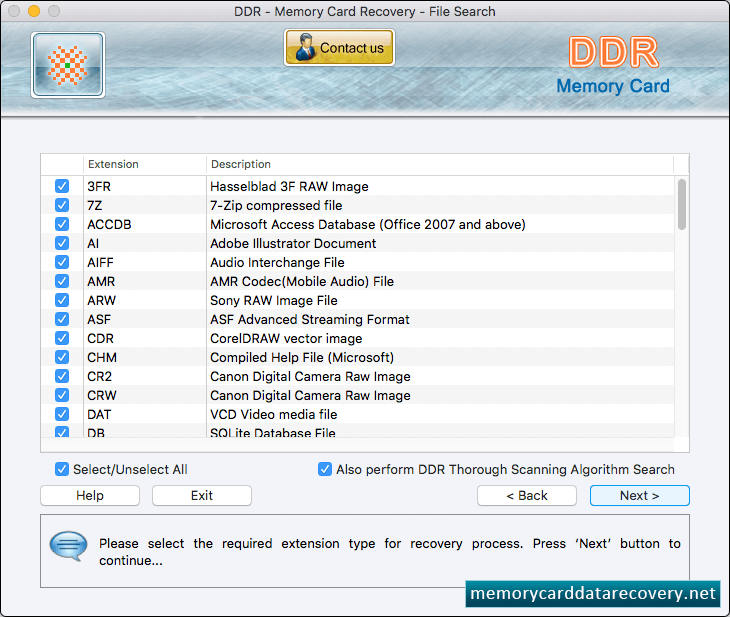
Task: Click the Contact us button
Action: [339, 47]
